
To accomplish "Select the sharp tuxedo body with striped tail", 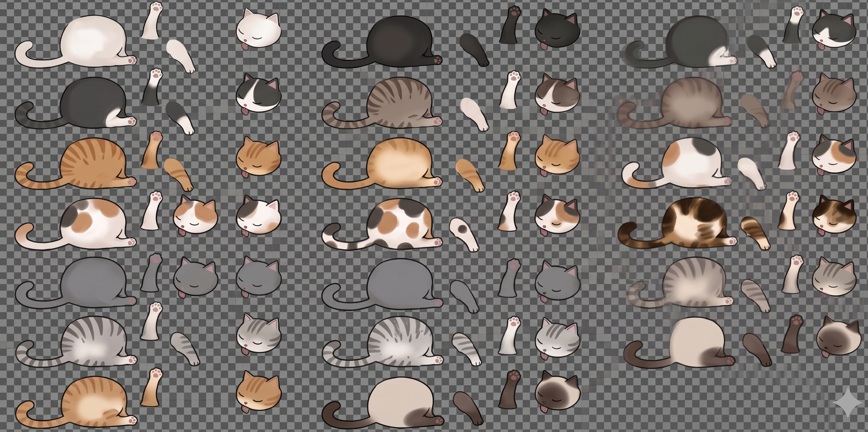I will [x=76, y=103].
